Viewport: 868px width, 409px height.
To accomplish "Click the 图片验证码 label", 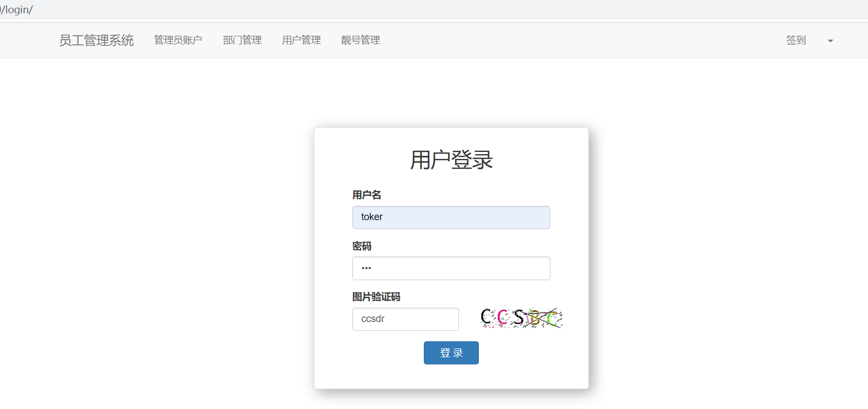I will (x=376, y=297).
